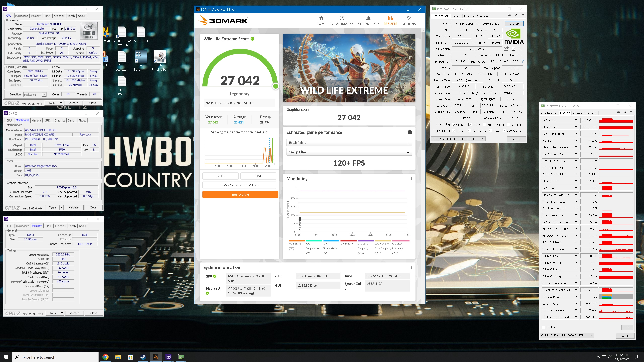The height and width of the screenshot is (362, 644).
Task: Toggle the OpenCL checkbox
Action: 454,125
